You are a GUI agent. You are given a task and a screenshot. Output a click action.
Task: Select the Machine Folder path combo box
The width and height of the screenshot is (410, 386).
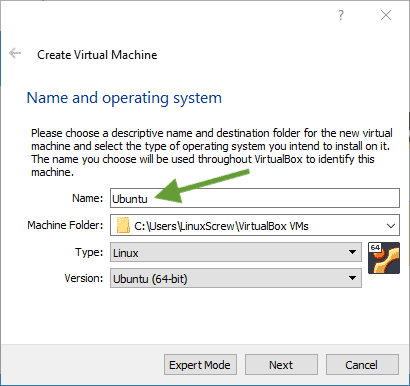[x=255, y=225]
